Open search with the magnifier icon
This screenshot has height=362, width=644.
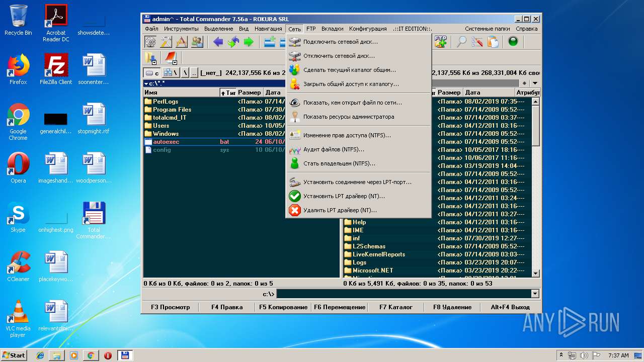point(461,42)
